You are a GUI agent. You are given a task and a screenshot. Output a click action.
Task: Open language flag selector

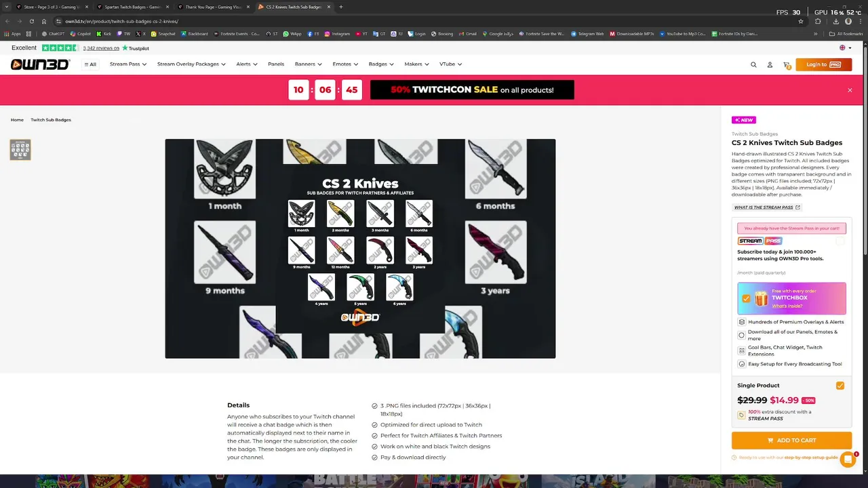(845, 48)
